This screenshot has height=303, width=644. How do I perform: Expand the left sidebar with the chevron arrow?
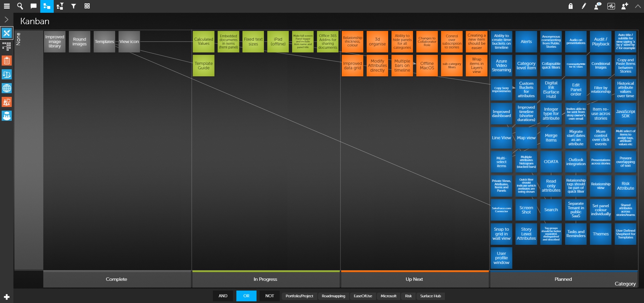pyautogui.click(x=6, y=19)
